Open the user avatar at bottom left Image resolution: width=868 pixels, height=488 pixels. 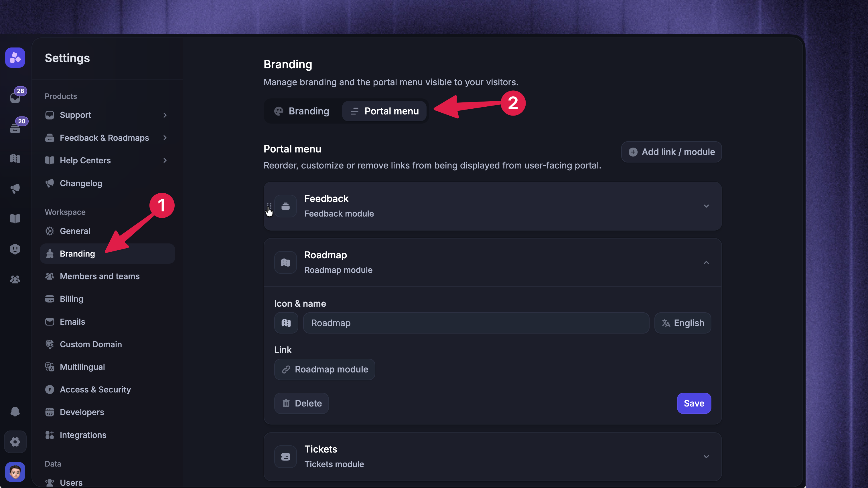point(15,472)
